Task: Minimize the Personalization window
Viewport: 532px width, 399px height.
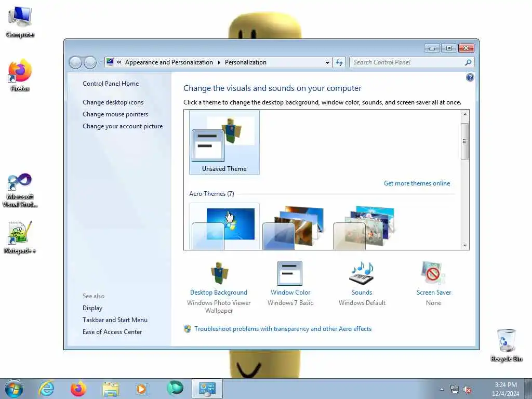Action: 432,48
